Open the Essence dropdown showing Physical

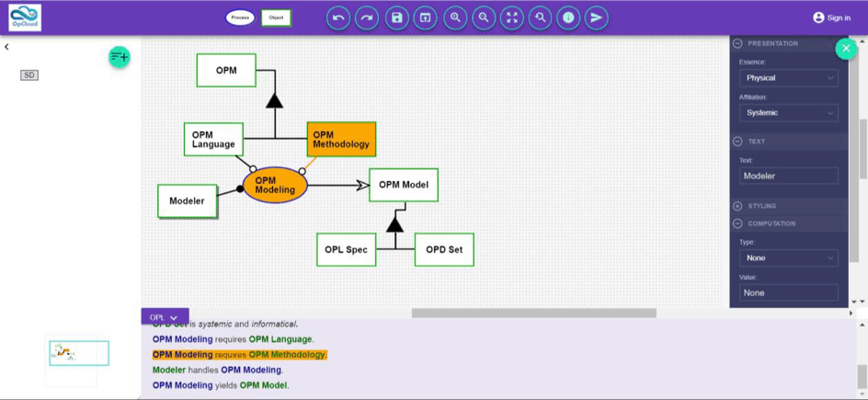pyautogui.click(x=788, y=78)
